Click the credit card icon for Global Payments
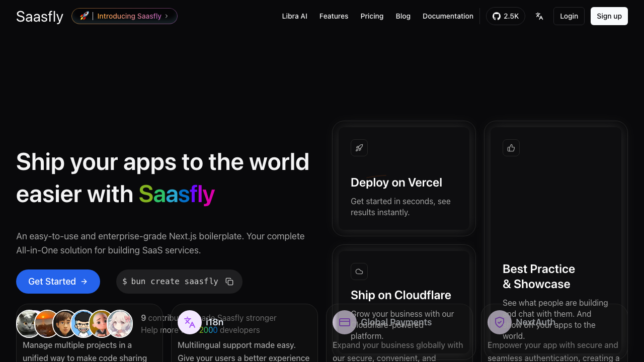Viewport: 644px width, 362px height. point(344,322)
